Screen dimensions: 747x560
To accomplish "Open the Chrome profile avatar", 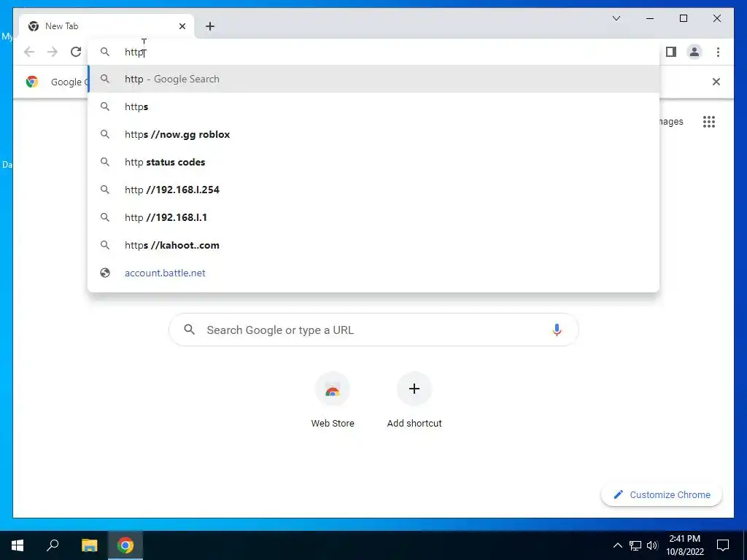I will [694, 52].
